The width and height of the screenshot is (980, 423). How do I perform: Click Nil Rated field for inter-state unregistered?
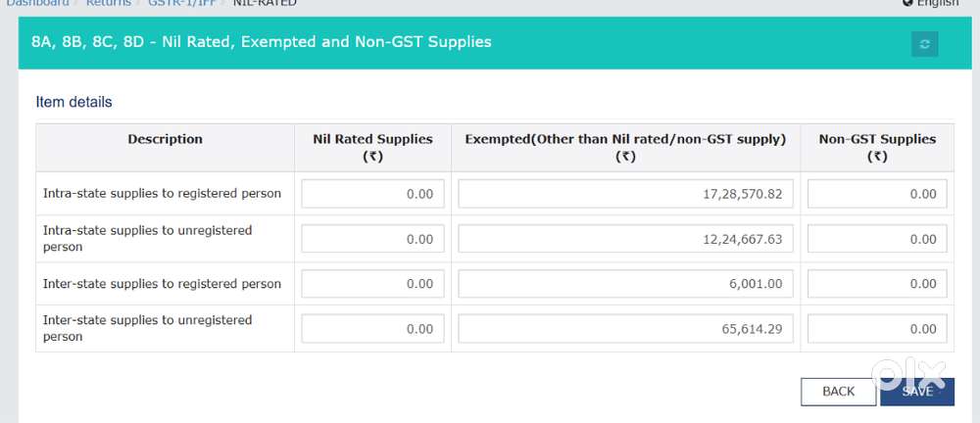click(372, 329)
